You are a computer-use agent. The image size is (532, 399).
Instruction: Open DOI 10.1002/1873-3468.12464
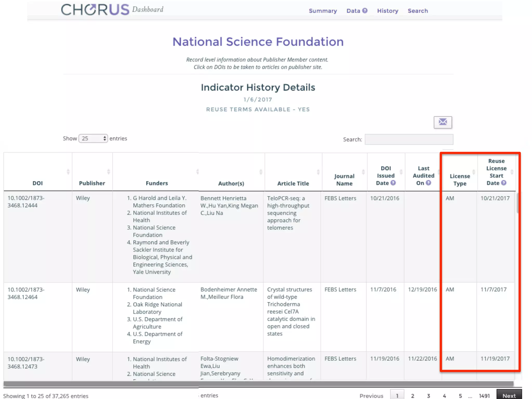[x=26, y=293]
